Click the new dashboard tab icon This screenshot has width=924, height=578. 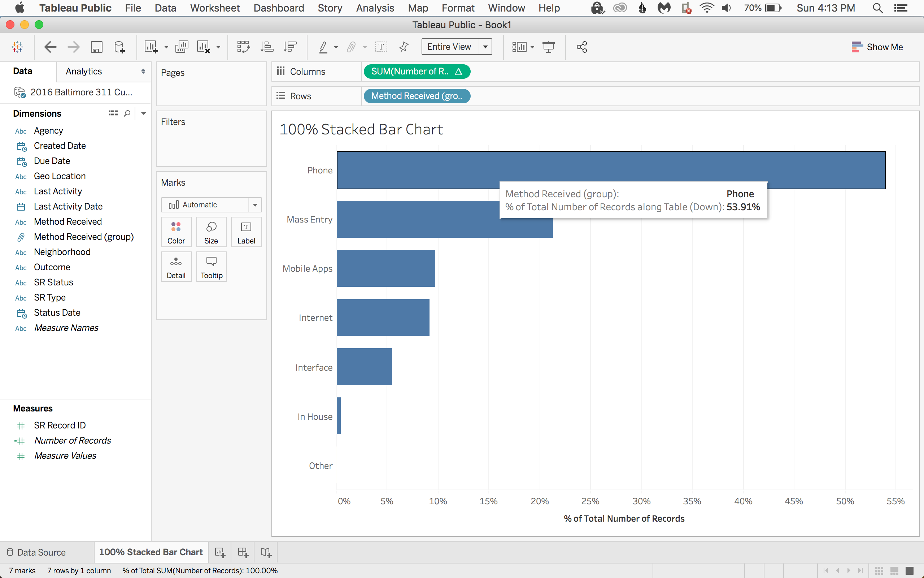coord(243,552)
